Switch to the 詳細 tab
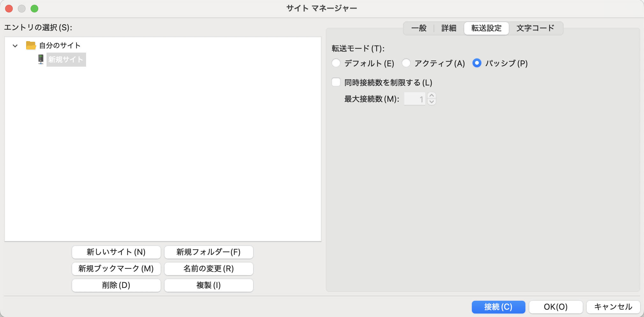 [x=449, y=28]
